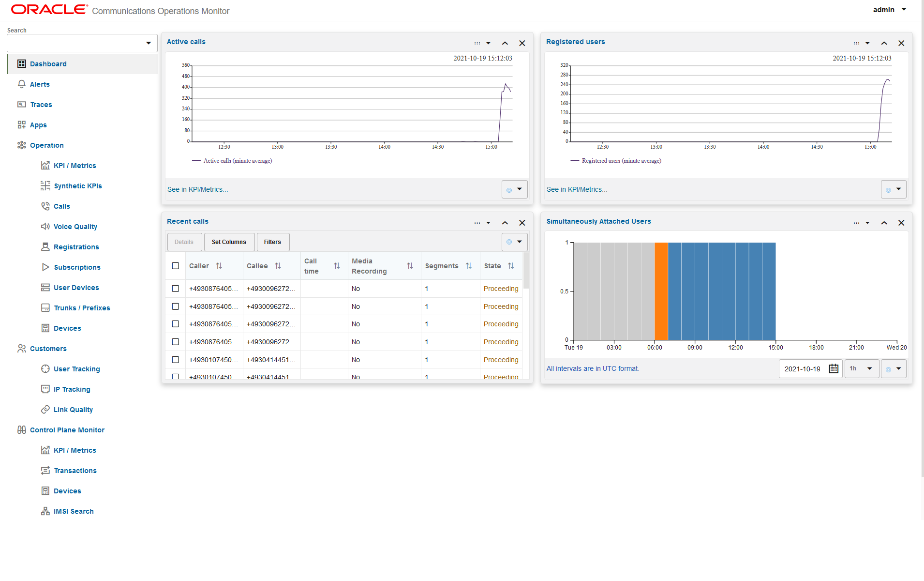924x581 pixels.
Task: Click the Alerts bell icon
Action: [x=21, y=84]
